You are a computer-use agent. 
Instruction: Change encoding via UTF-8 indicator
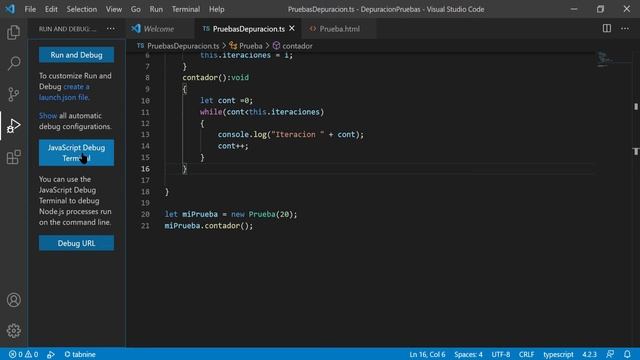click(x=501, y=354)
